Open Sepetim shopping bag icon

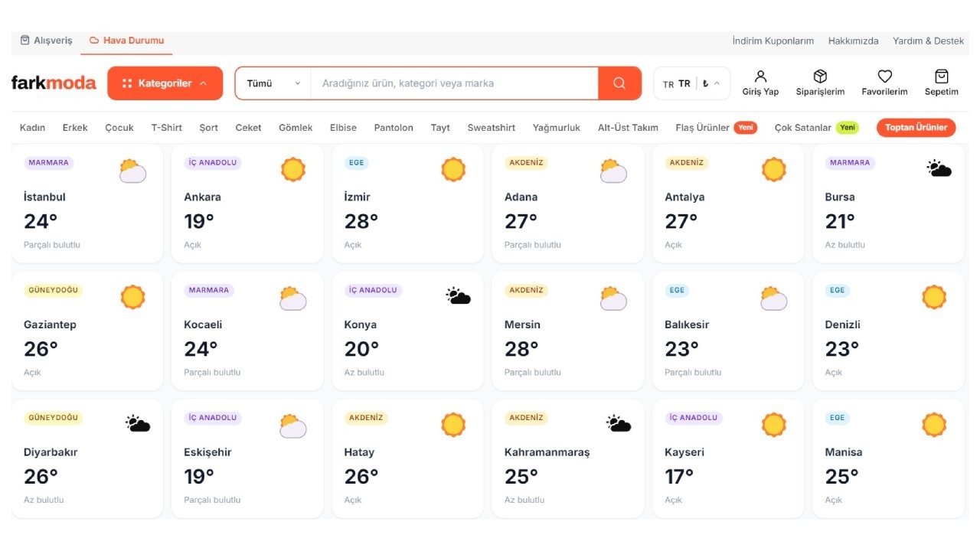(x=942, y=77)
